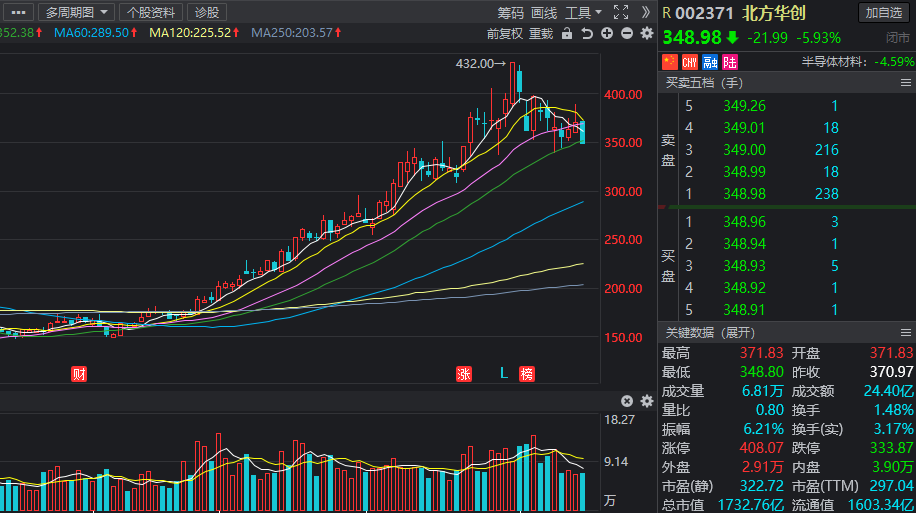Click the undo arrow icon in chart toolbar

(587, 33)
